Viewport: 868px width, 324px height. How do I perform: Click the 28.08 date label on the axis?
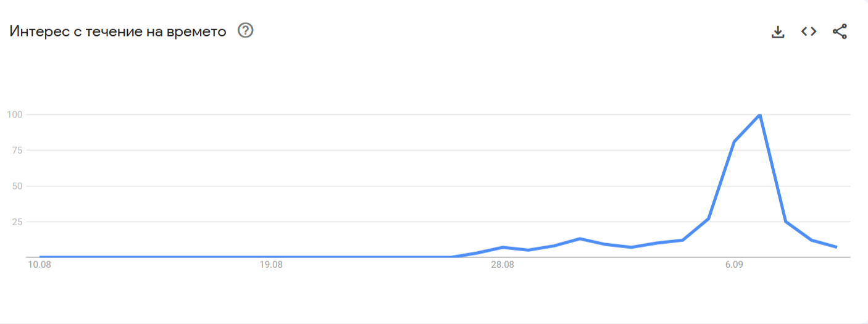click(x=503, y=265)
